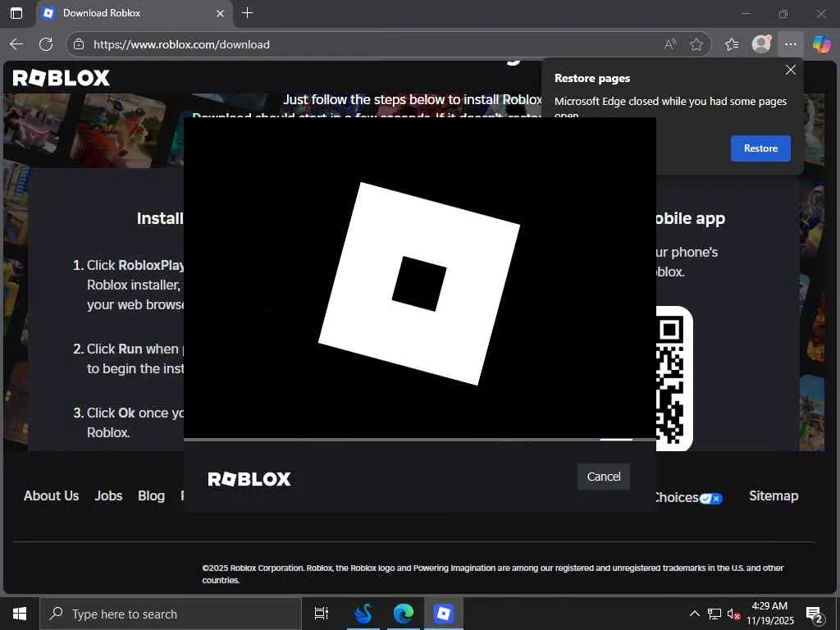Viewport: 840px width, 630px height.
Task: Cancel the Roblox installer
Action: tap(603, 477)
